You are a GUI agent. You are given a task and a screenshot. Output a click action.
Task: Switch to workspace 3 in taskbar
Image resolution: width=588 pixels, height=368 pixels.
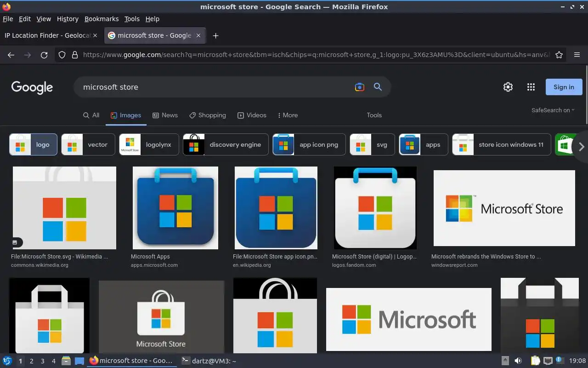[x=43, y=361]
